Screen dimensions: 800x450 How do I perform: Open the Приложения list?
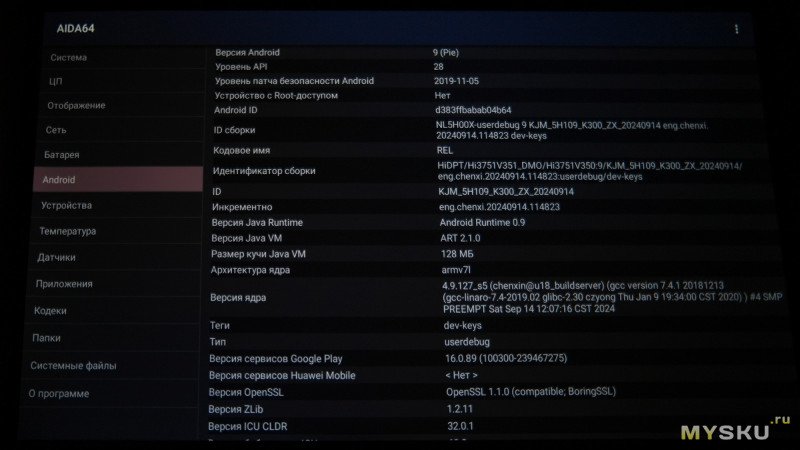coord(64,284)
